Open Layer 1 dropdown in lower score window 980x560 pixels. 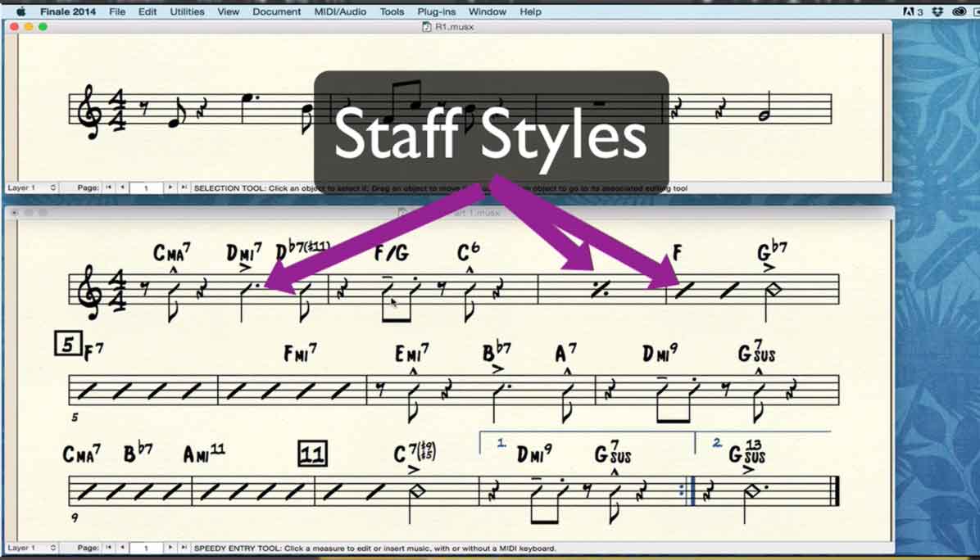pyautogui.click(x=31, y=549)
